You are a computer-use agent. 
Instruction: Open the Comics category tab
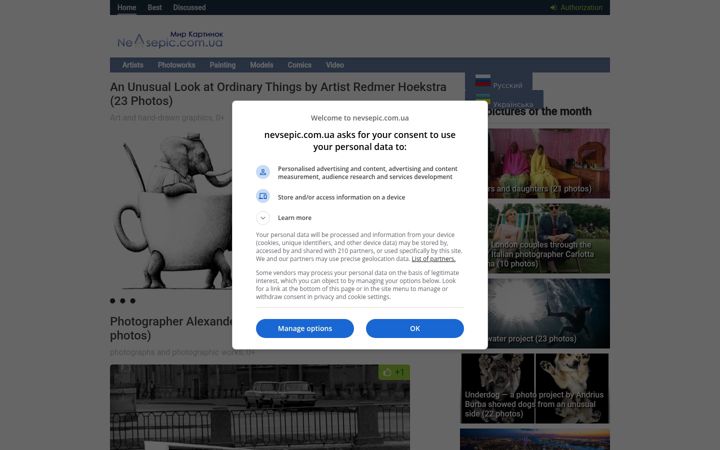(x=299, y=65)
